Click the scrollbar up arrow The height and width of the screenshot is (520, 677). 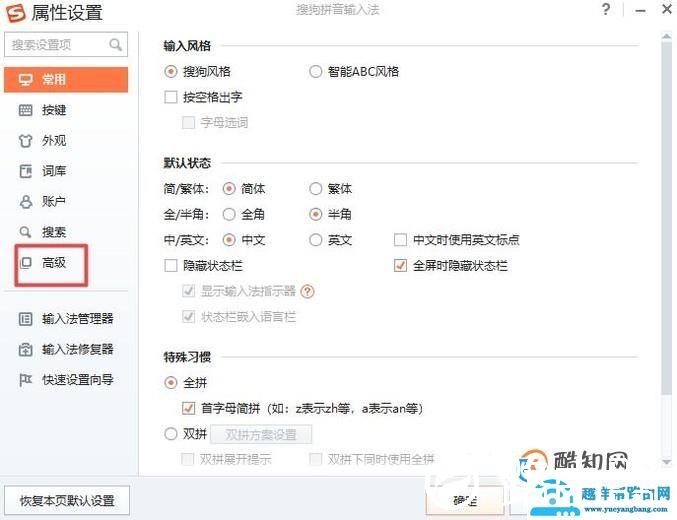pyautogui.click(x=666, y=36)
